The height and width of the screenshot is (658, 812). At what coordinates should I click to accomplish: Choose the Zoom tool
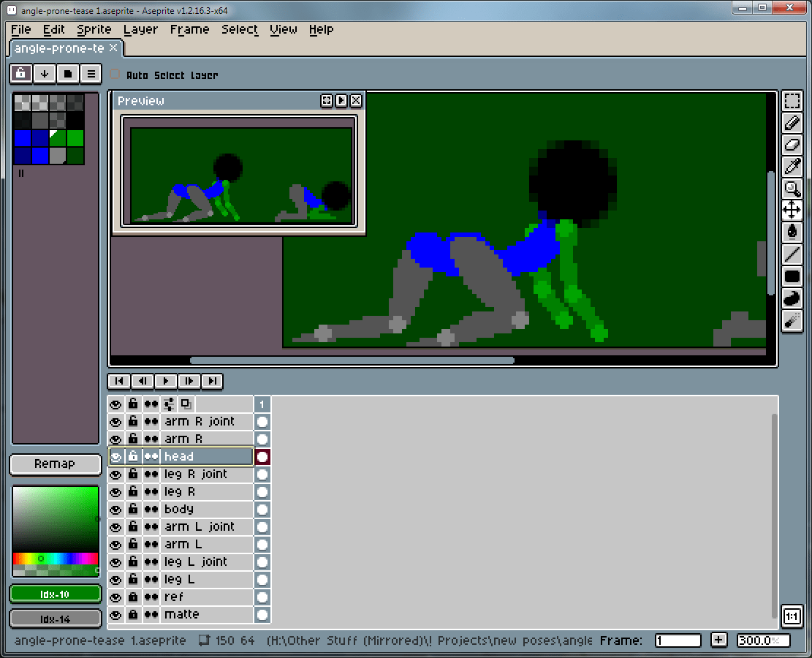click(792, 189)
